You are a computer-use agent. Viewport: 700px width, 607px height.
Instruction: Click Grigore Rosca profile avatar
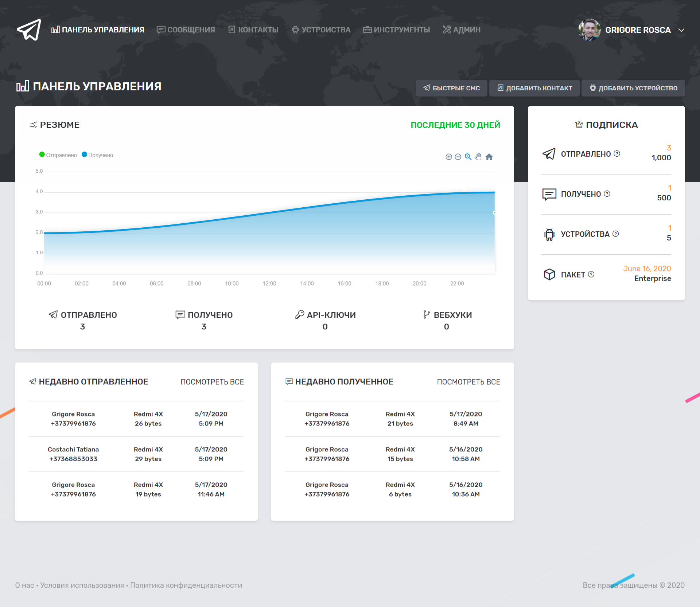tap(589, 30)
